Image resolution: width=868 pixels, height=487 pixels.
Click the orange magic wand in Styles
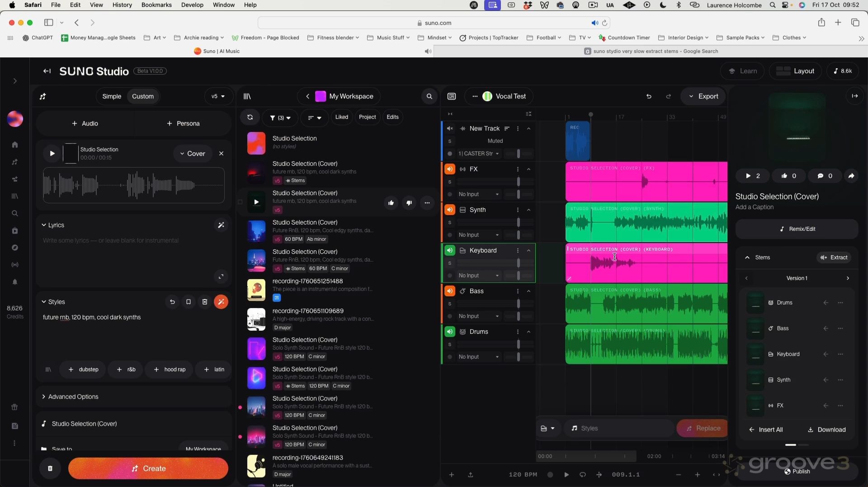[x=221, y=302]
